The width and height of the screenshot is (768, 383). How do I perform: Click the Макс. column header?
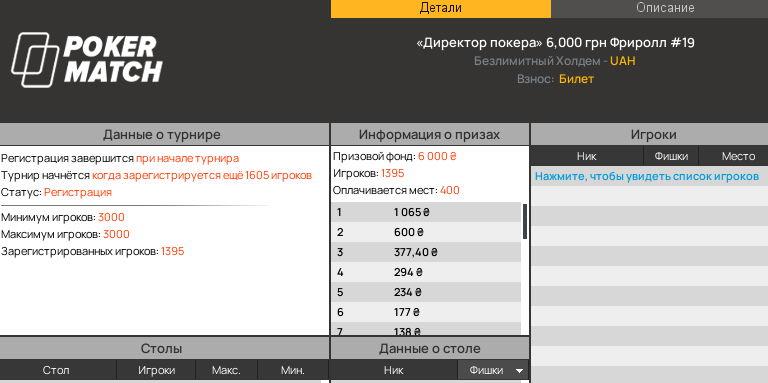point(226,370)
